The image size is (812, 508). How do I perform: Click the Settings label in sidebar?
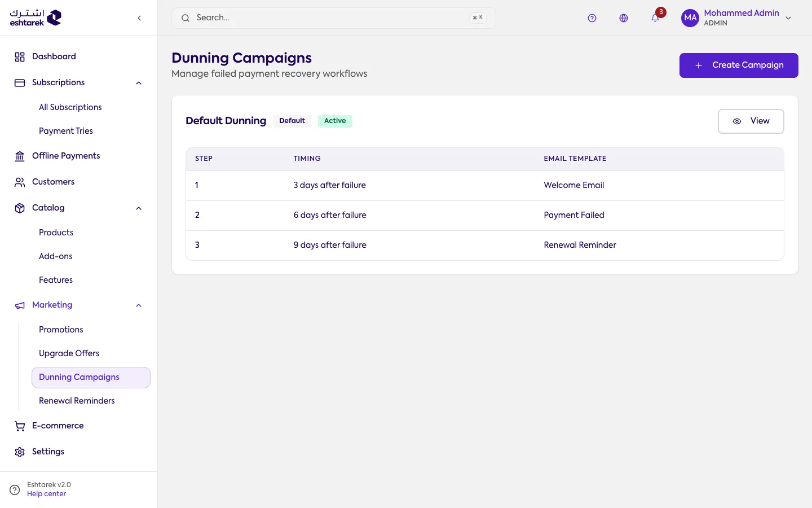(x=48, y=452)
